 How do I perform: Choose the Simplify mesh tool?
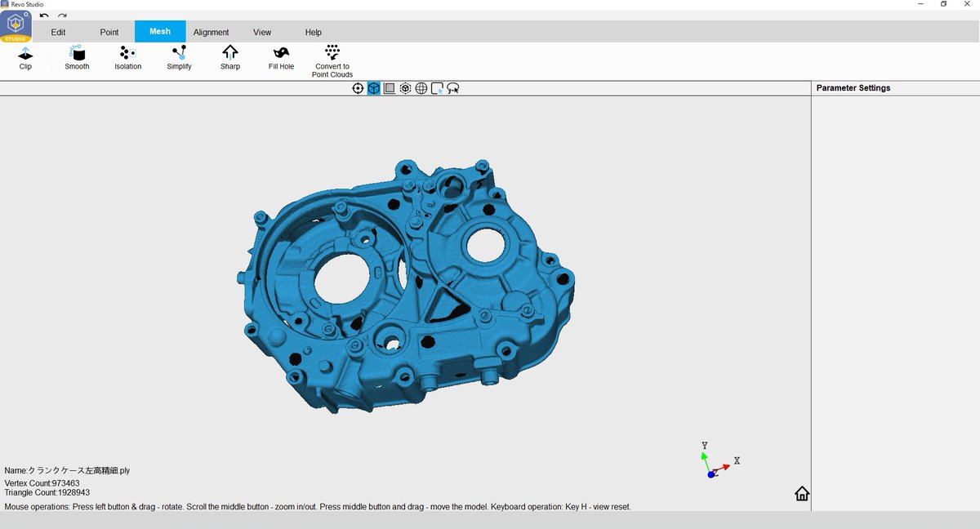[179, 57]
